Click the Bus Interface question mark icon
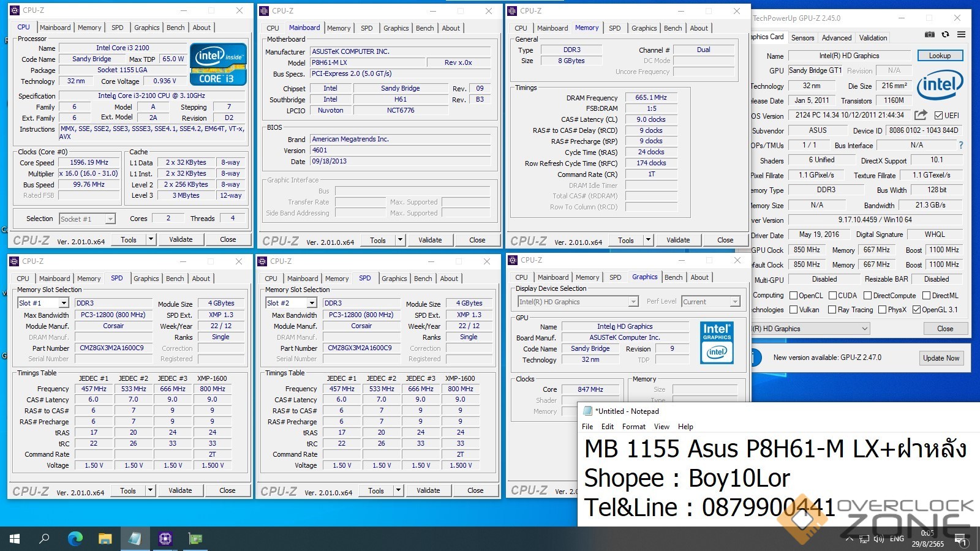 960,145
